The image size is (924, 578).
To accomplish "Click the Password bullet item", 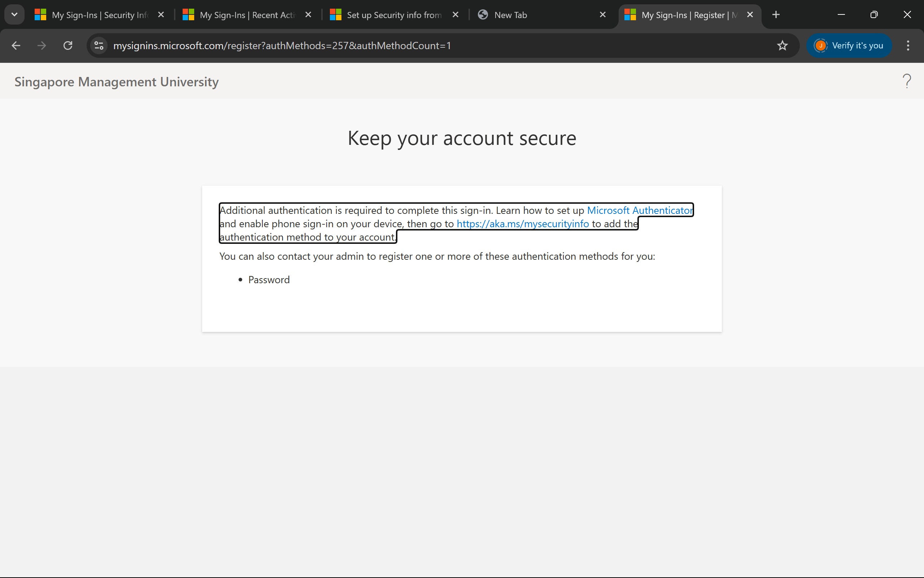I will (x=269, y=280).
